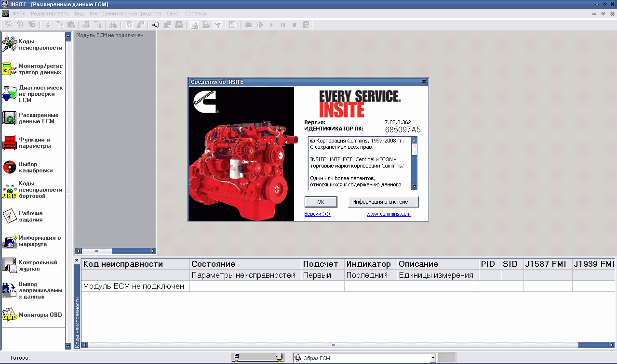Open the Окно menu
The width and height of the screenshot is (617, 364).
point(173,13)
